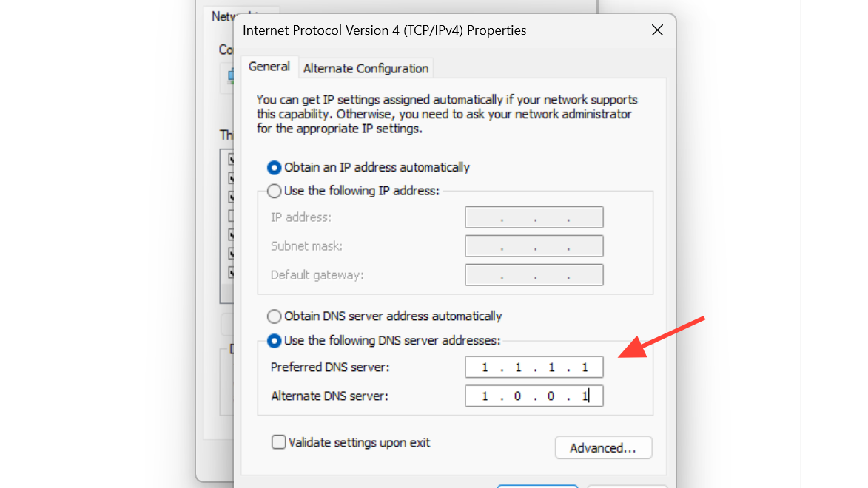Click the Subnet mask field
Viewport: 868px width, 488px height.
click(x=534, y=246)
